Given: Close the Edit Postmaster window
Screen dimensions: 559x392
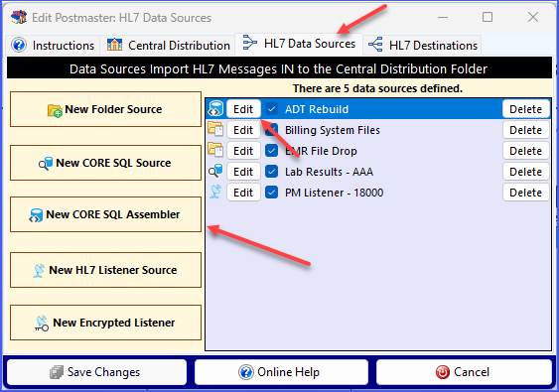Looking at the screenshot, I should click(x=533, y=17).
